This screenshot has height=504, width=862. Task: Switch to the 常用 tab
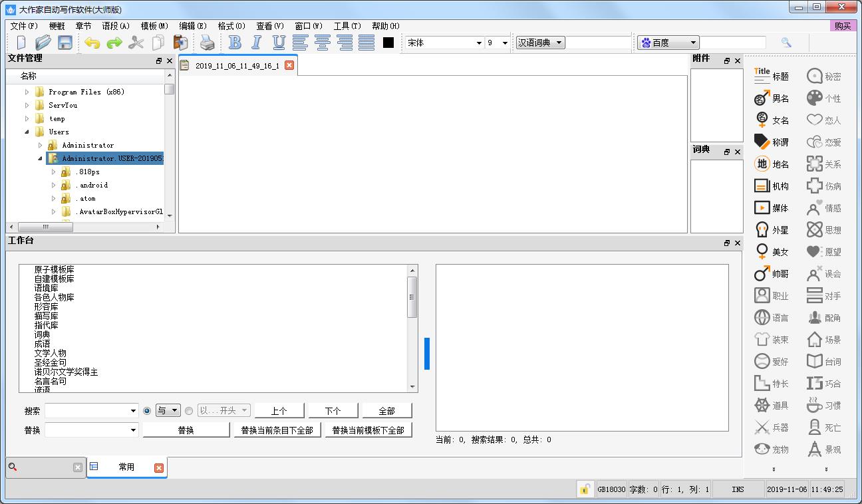[x=126, y=467]
